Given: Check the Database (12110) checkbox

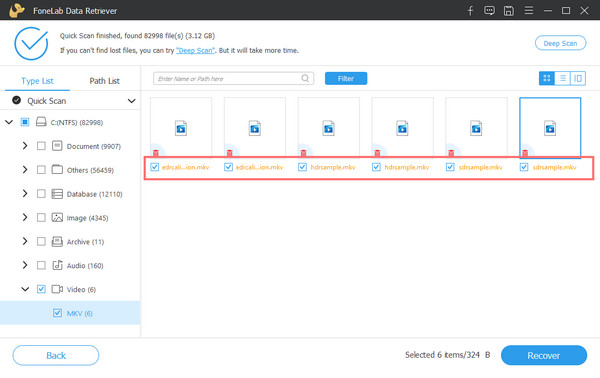Looking at the screenshot, I should pyautogui.click(x=41, y=194).
